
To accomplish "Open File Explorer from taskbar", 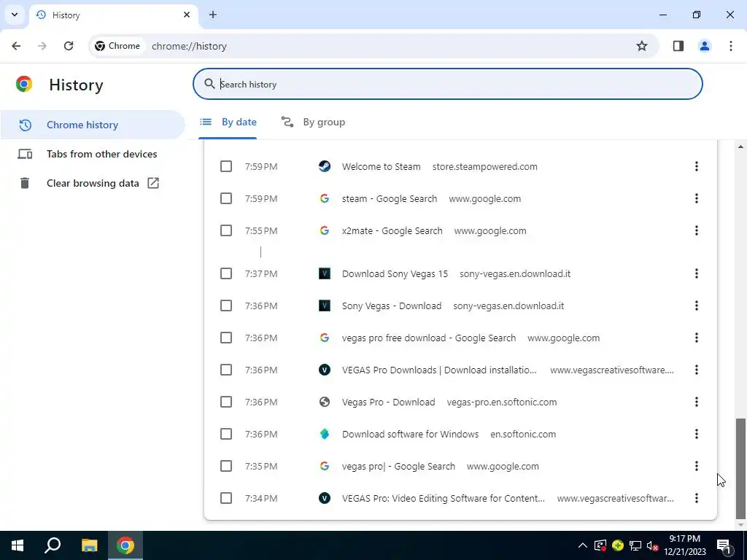I will click(89, 545).
